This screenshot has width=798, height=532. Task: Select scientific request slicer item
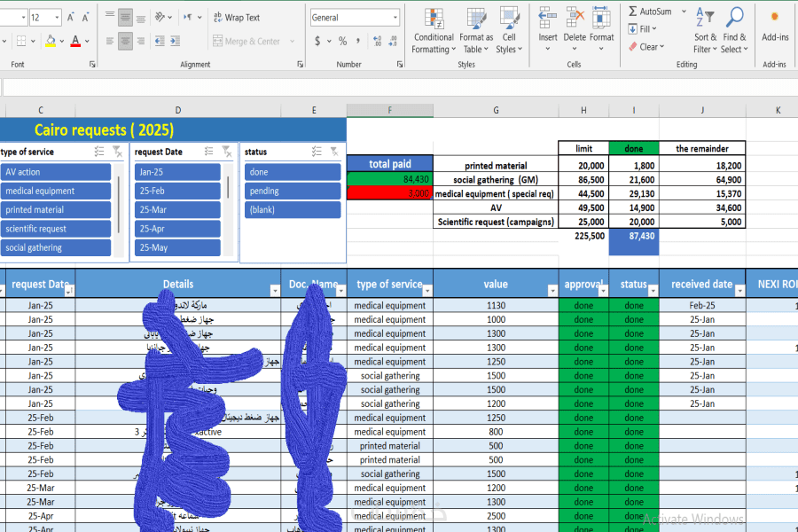point(56,229)
